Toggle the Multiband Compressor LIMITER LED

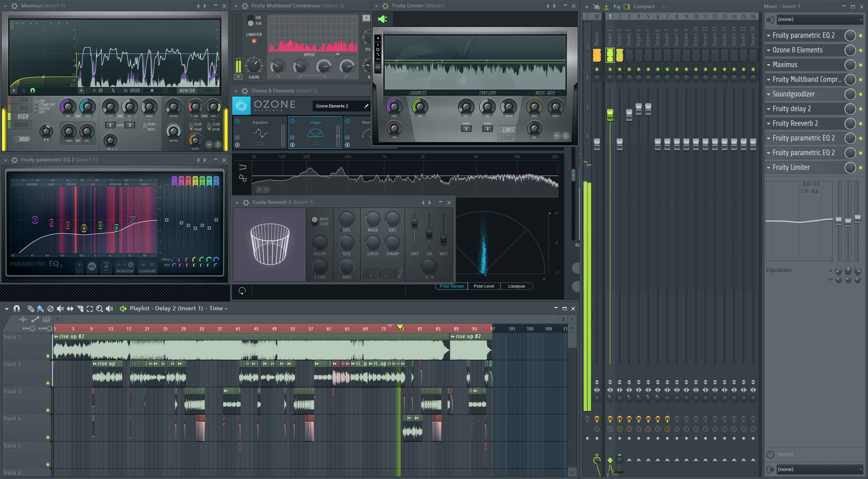tap(254, 41)
